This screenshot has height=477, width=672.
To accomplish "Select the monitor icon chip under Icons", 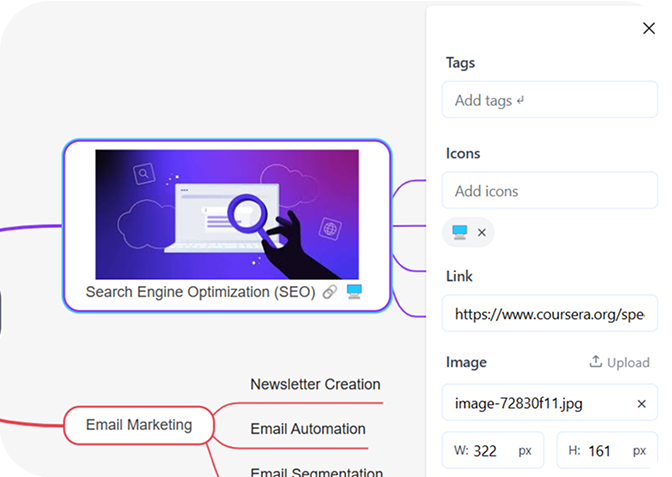I will pos(460,232).
